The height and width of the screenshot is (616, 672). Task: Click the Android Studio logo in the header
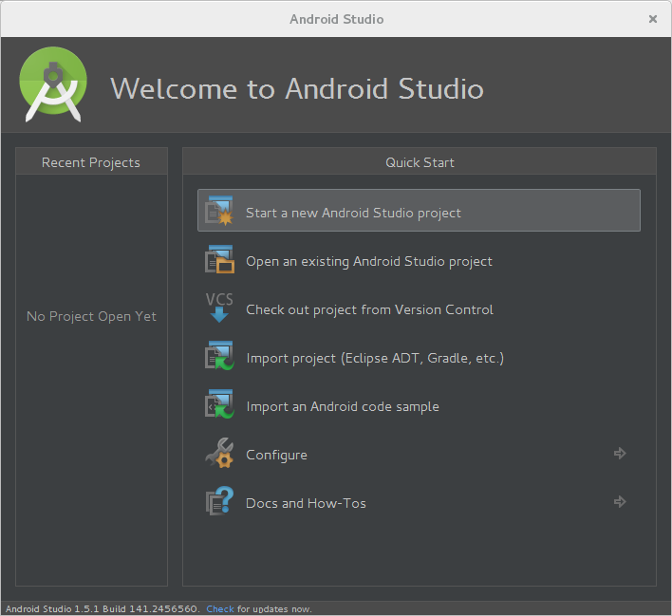click(53, 84)
